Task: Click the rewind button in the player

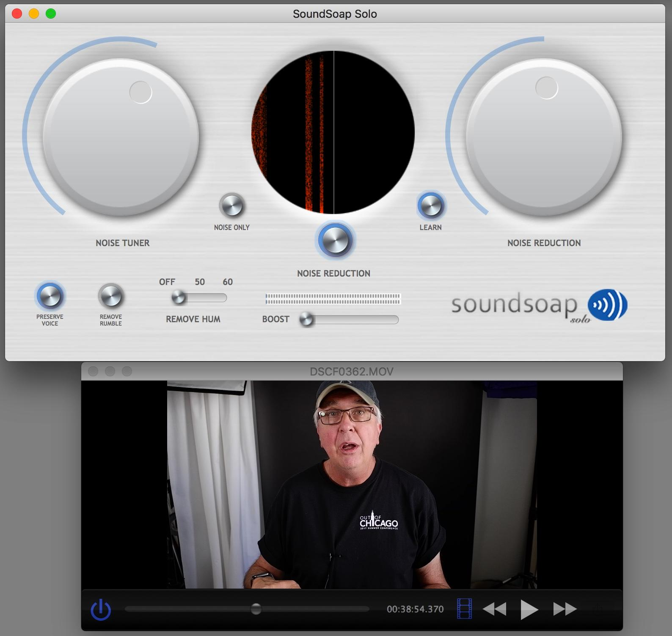Action: pos(494,609)
